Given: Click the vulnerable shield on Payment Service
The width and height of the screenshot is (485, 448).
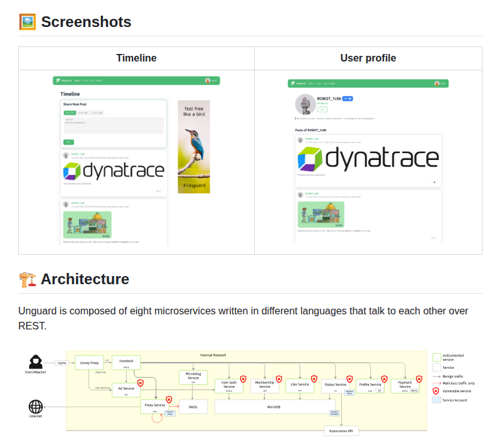Looking at the screenshot, I should (x=419, y=379).
